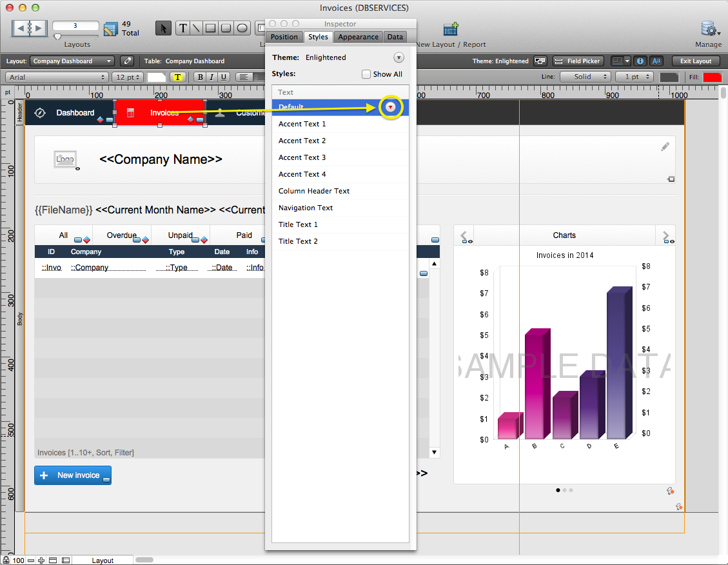
Task: Click the pencil icon to edit layout
Action: [127, 61]
